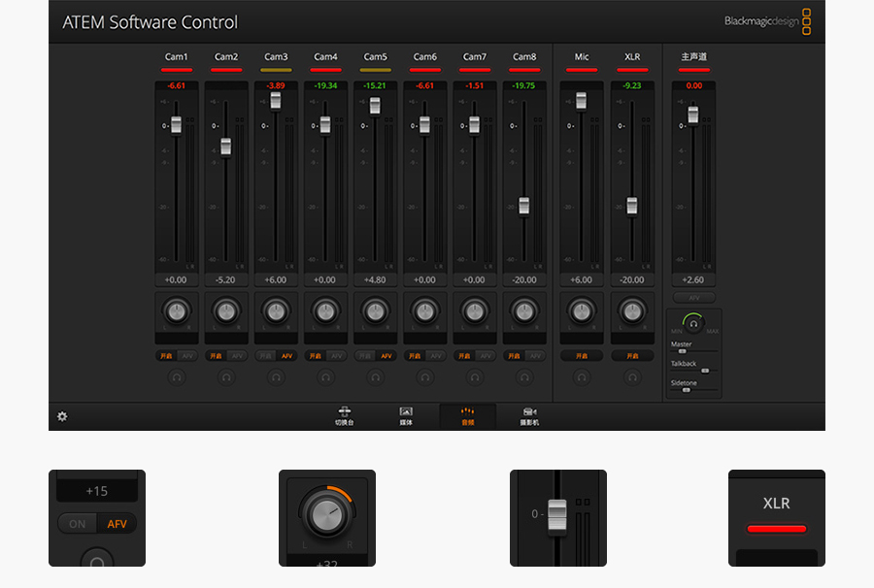Click the enlarged XLR tally preview thumbnail
This screenshot has width=874, height=588.
[777, 518]
